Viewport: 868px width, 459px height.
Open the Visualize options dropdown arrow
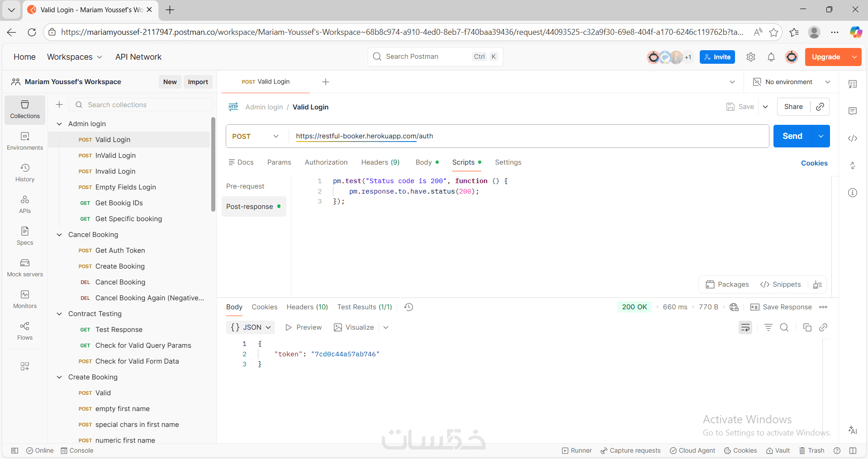coord(386,327)
